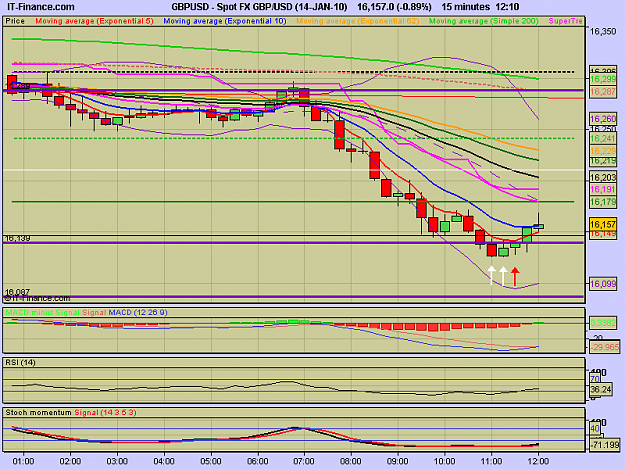Select the RSI (14) panel label
The image size is (625, 469).
20,363
